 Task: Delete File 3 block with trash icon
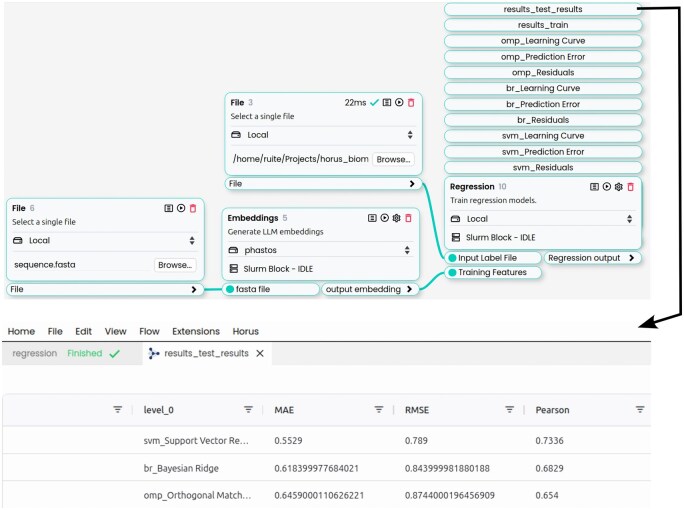pyautogui.click(x=411, y=103)
